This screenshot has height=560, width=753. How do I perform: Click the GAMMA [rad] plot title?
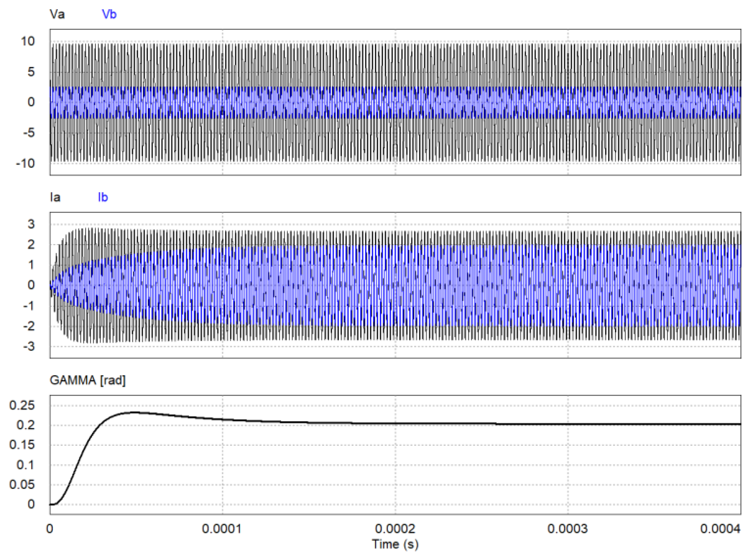(x=87, y=380)
